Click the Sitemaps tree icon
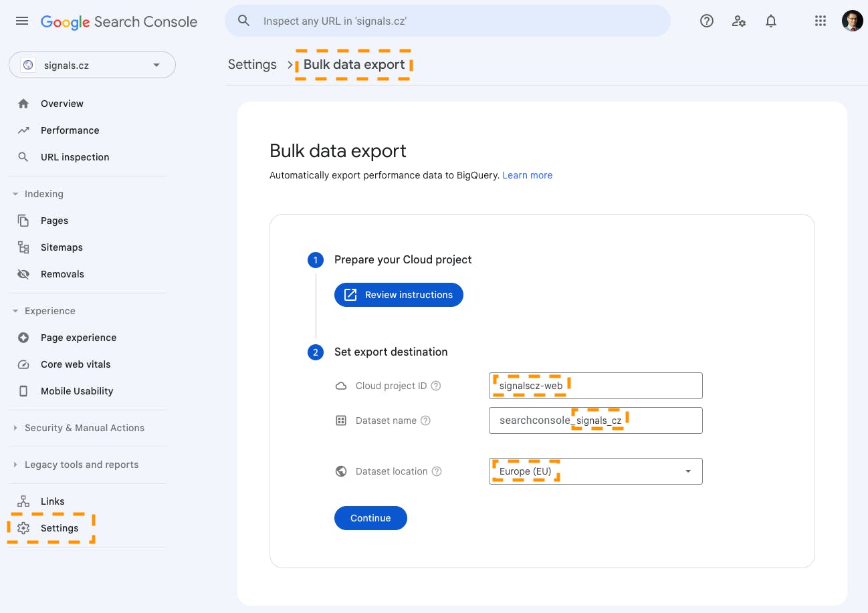 [23, 247]
